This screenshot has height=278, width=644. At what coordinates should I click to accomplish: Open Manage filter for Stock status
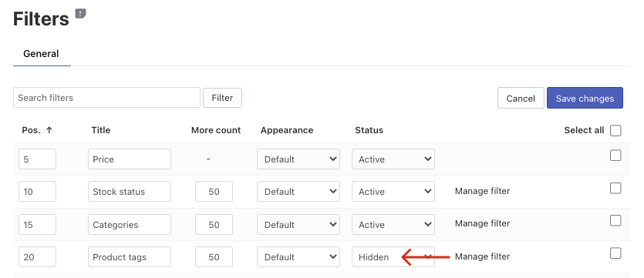click(x=482, y=191)
